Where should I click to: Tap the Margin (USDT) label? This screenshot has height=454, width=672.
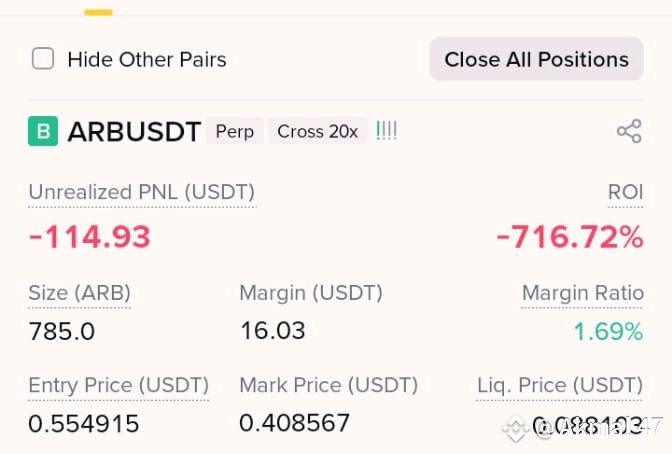[311, 293]
